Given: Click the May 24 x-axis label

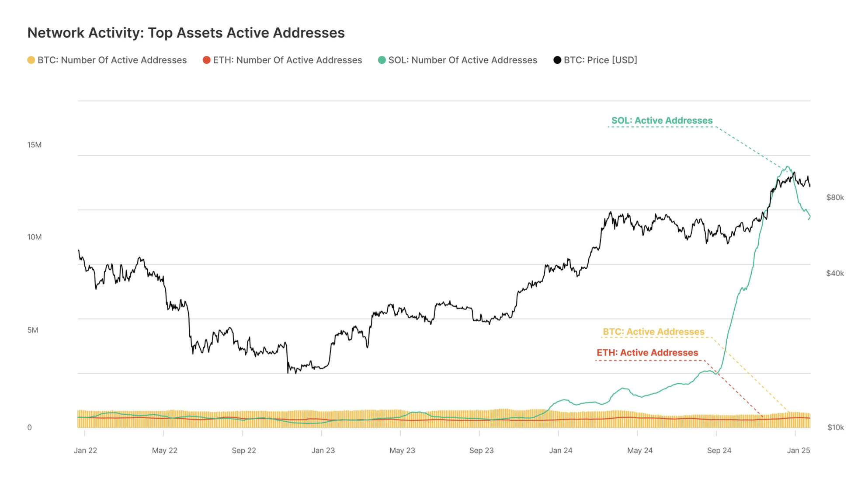Looking at the screenshot, I should (x=640, y=451).
